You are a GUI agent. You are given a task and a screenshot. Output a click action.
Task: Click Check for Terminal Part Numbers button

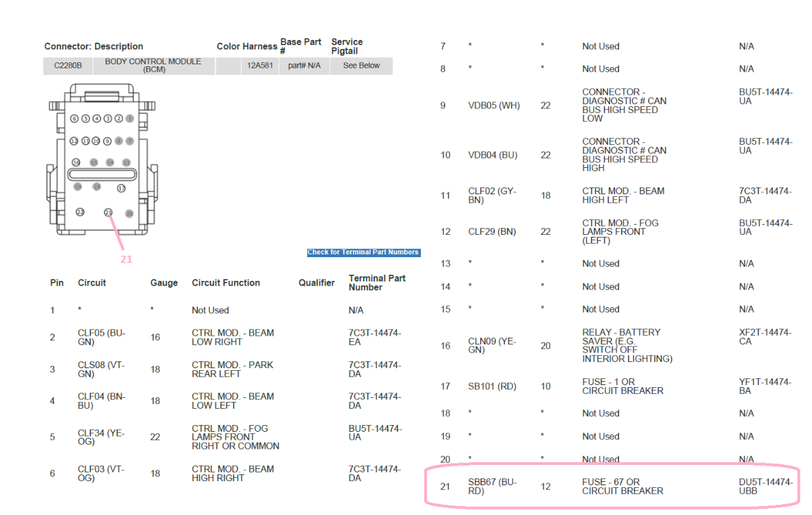(363, 252)
